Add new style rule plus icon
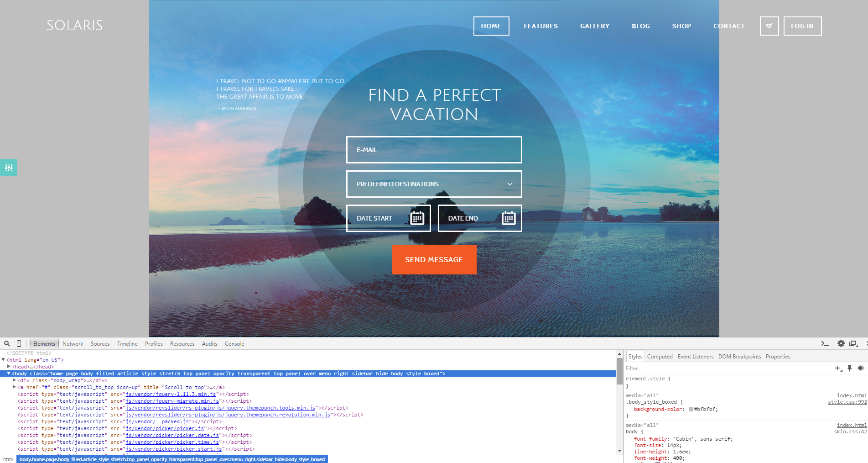 838,368
